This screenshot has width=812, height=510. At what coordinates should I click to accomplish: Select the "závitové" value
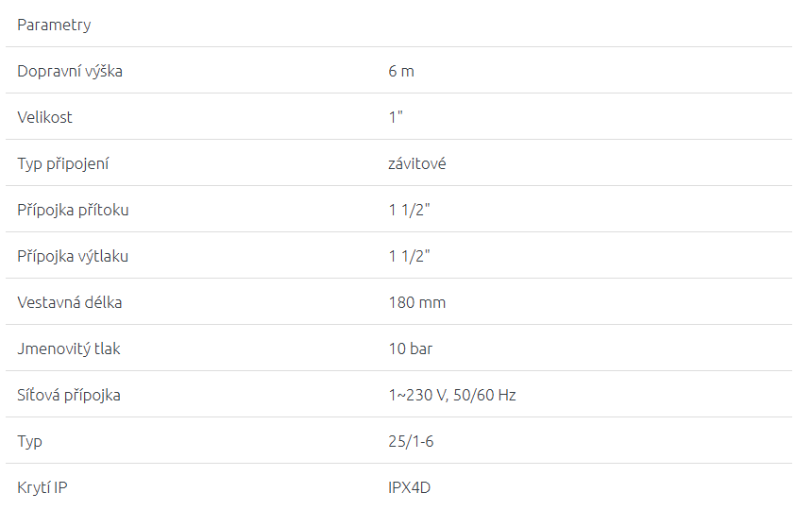417,163
